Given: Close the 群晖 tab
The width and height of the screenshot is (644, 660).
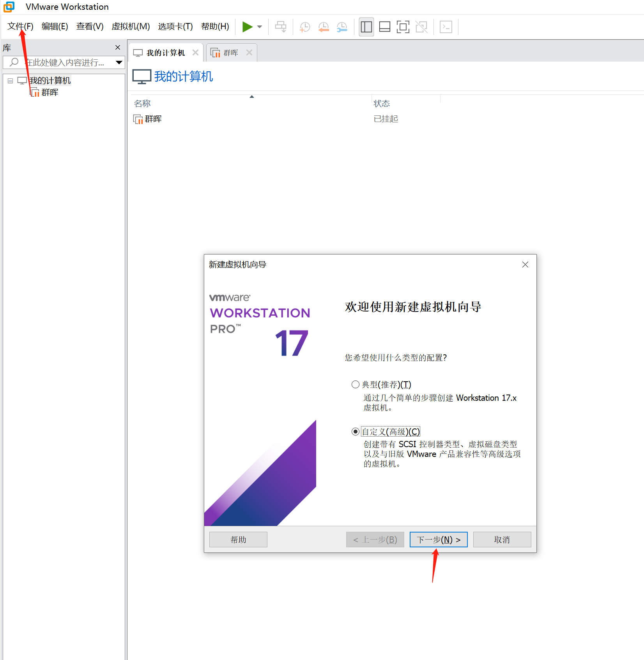Looking at the screenshot, I should coord(249,53).
